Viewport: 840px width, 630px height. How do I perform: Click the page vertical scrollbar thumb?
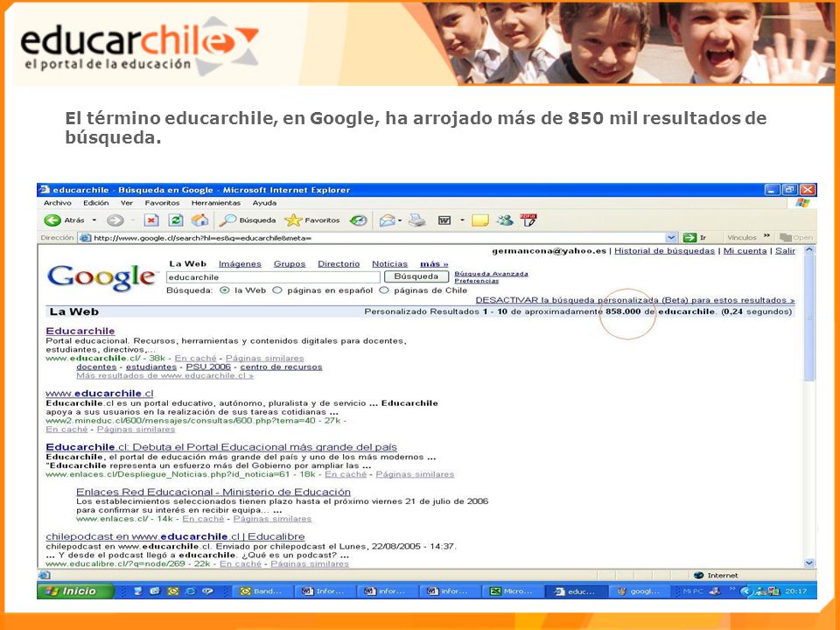pos(809,318)
